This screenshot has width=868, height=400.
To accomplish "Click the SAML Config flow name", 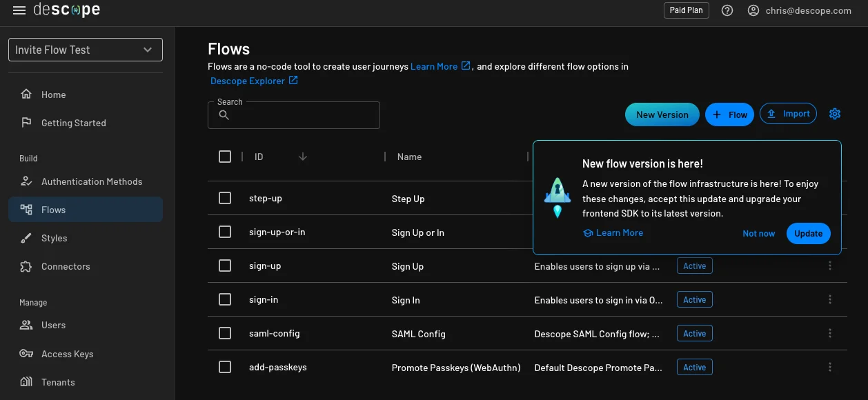I will click(418, 334).
